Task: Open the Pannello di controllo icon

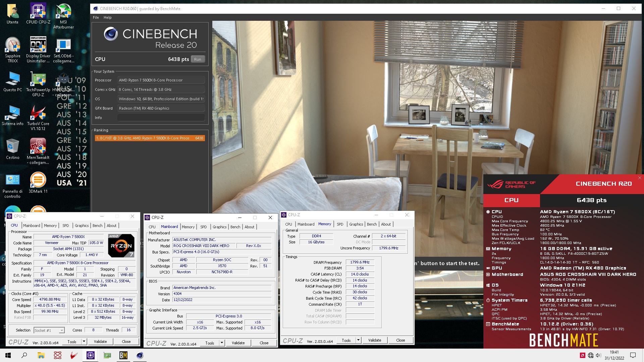Action: pos(13,185)
